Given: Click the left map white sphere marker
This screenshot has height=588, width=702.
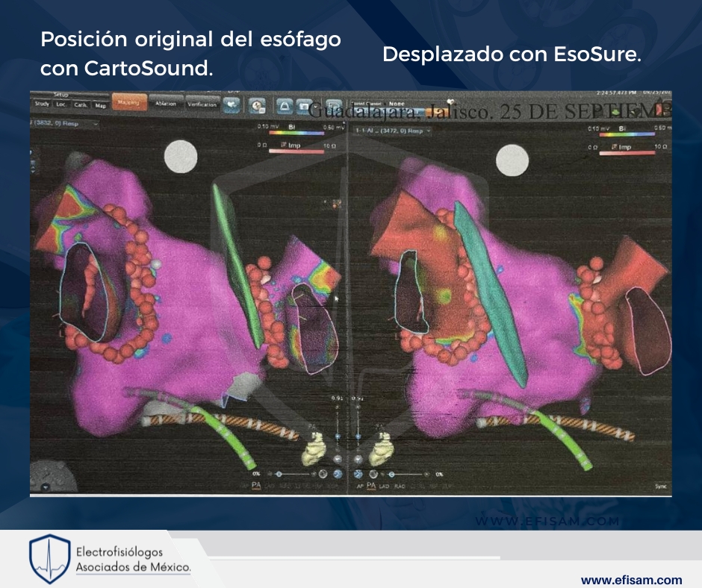Looking at the screenshot, I should [181, 157].
